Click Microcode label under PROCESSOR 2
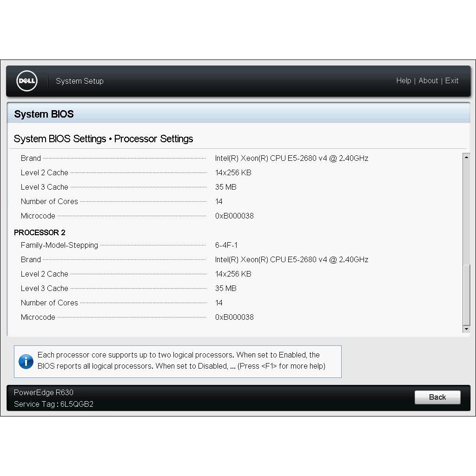Screen dimensions: 476x476 tap(38, 317)
